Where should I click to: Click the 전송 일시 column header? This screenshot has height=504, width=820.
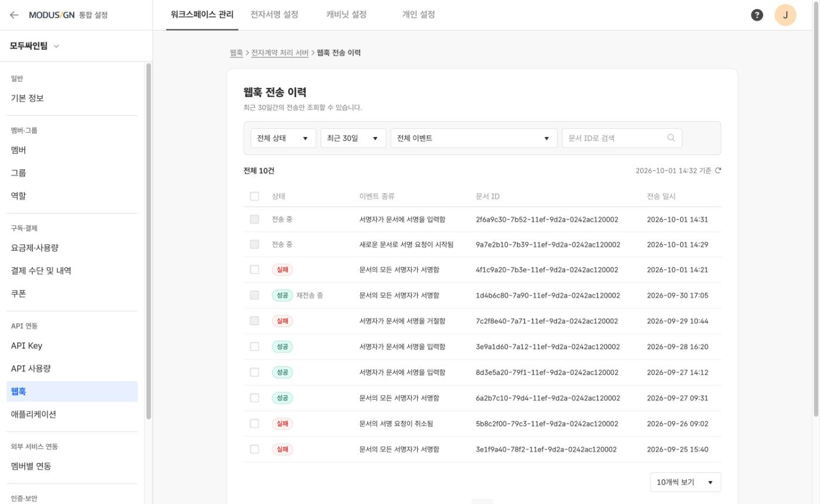[661, 197]
